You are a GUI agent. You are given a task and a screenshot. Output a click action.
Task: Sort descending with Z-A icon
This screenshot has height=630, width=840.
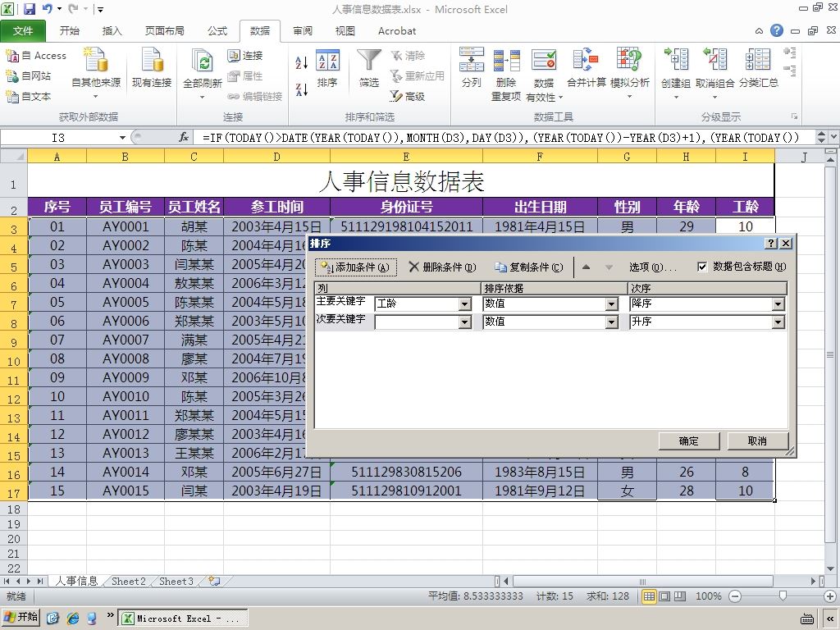tap(302, 89)
